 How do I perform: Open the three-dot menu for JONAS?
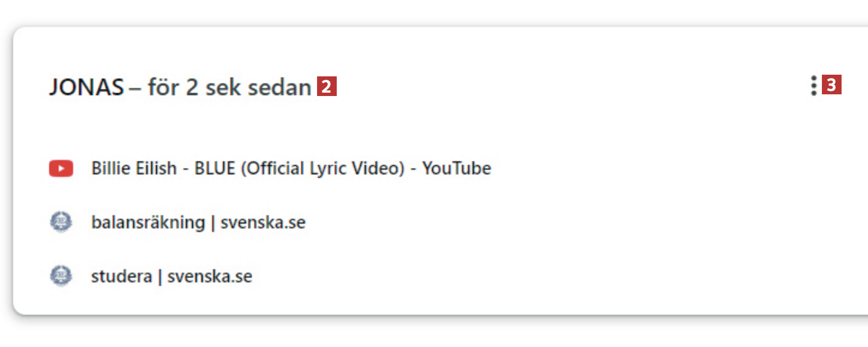tap(813, 86)
